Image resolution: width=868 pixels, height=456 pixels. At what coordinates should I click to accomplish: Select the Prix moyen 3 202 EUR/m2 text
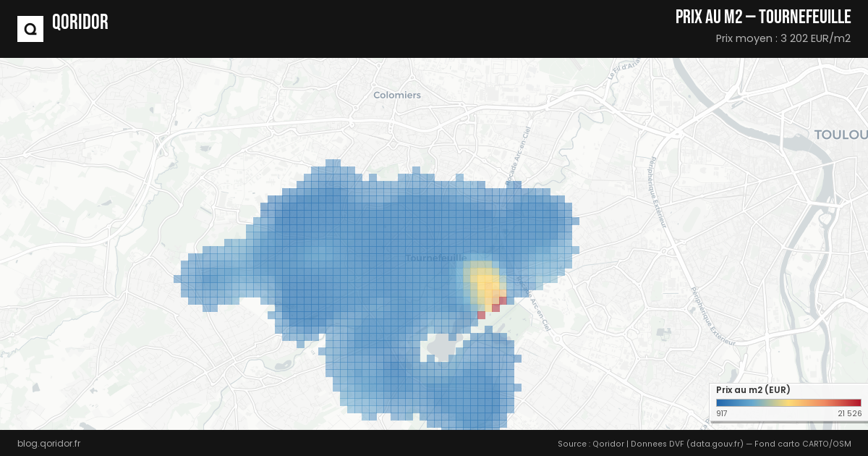pyautogui.click(x=783, y=38)
